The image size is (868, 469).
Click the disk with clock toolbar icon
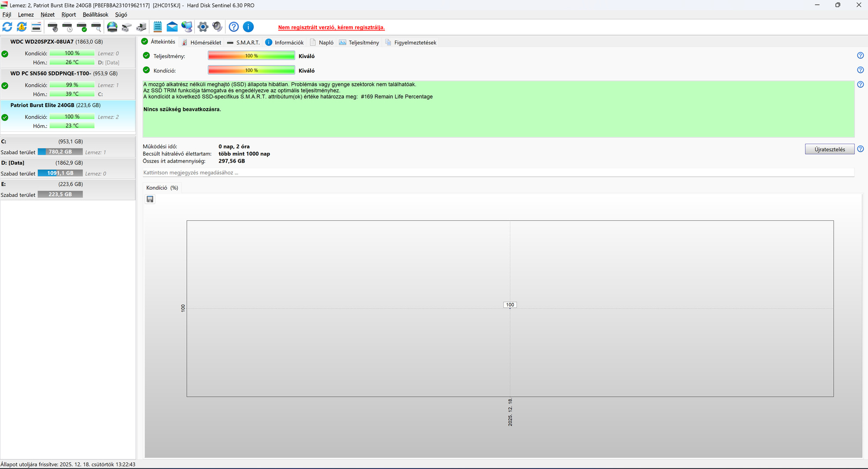67,27
